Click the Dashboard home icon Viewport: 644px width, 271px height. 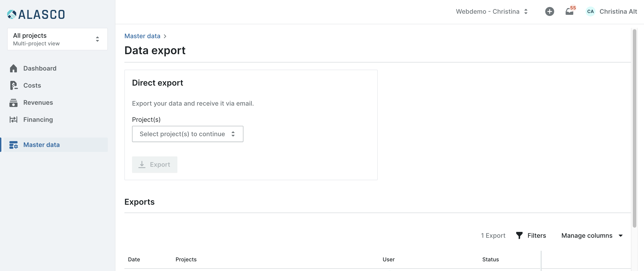point(13,68)
